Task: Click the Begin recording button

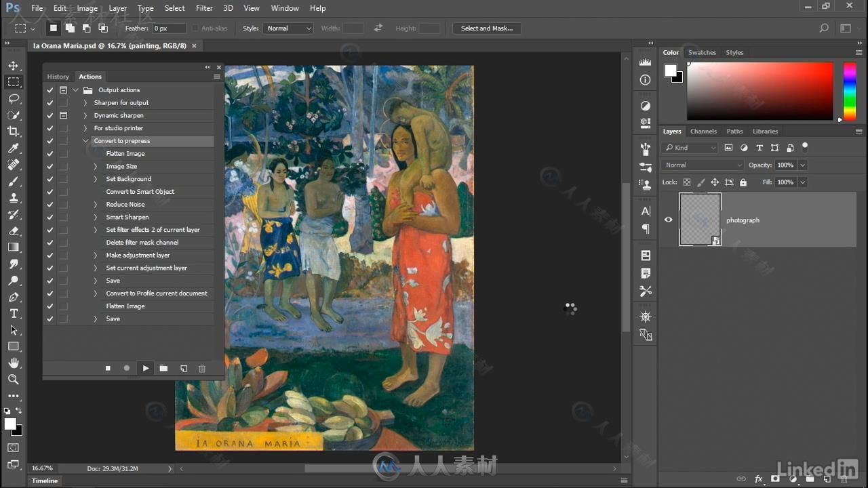Action: tap(126, 368)
